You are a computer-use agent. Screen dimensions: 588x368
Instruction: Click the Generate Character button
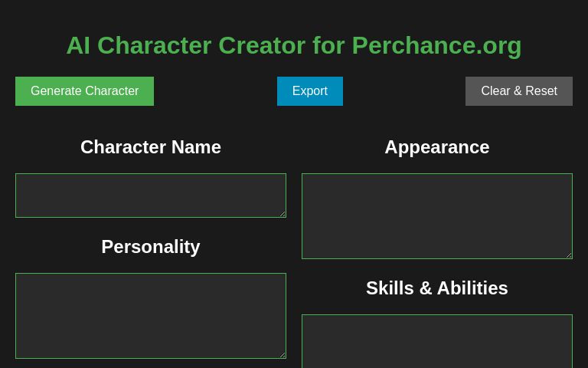tap(84, 91)
